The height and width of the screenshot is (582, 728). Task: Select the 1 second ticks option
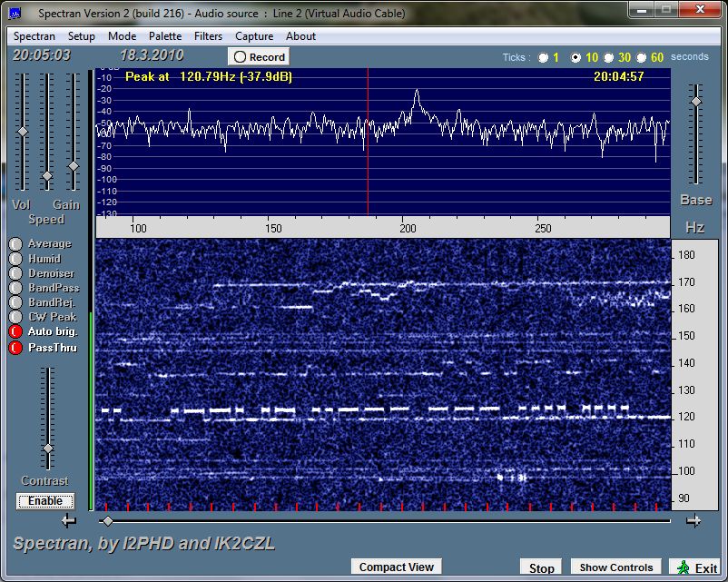click(x=543, y=57)
